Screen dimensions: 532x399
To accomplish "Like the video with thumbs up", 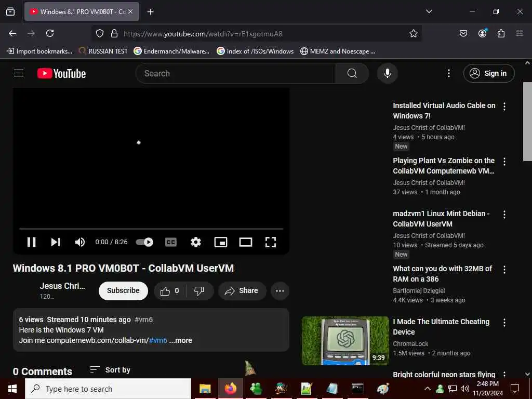I will coord(170,291).
